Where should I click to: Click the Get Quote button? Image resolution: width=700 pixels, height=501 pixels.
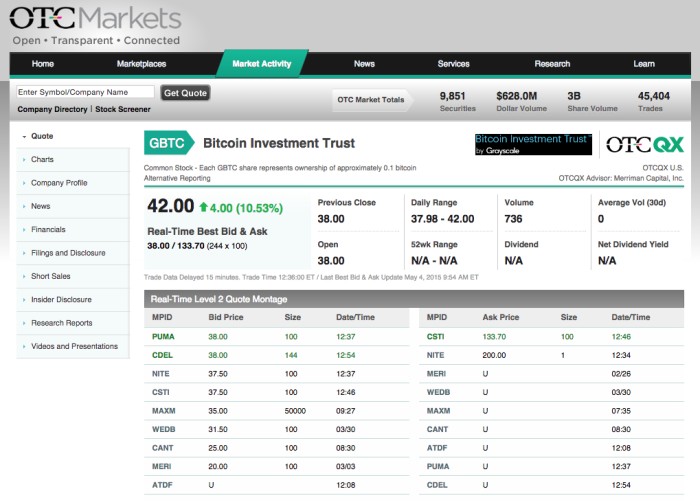pos(185,93)
